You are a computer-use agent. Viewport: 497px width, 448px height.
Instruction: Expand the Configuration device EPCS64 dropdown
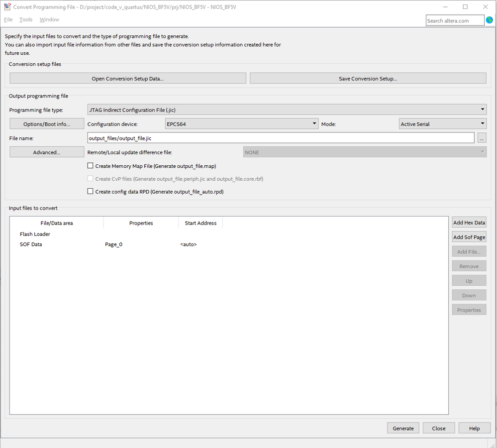241,123
